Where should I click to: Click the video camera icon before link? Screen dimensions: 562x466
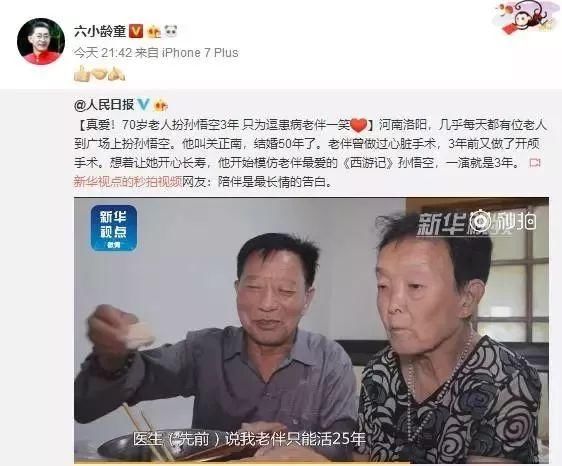(535, 163)
